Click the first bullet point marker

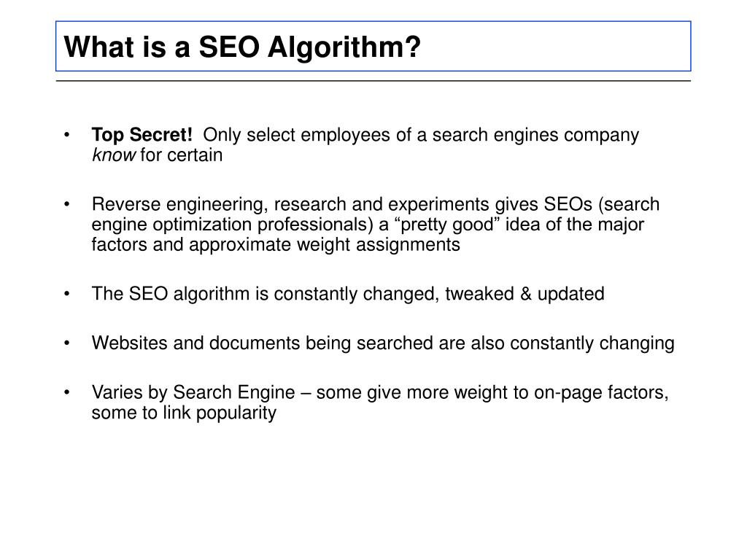point(66,135)
